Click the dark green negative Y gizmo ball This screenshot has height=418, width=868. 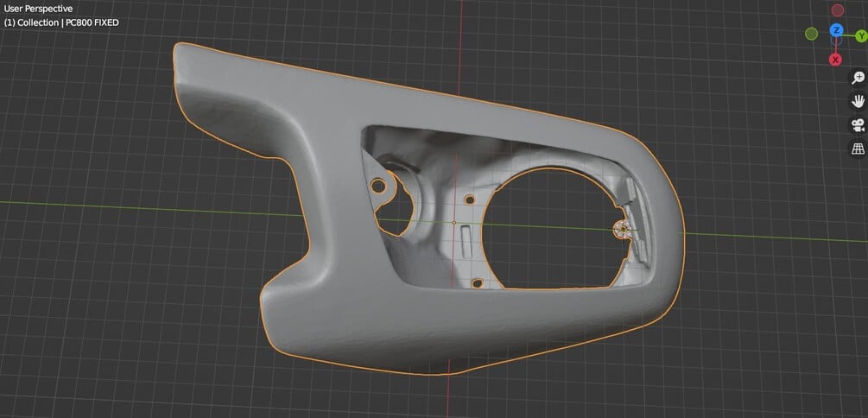(812, 35)
